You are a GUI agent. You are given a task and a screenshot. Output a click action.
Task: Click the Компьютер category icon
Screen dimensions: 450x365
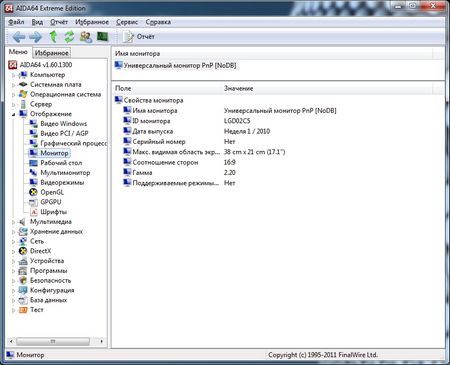(23, 75)
